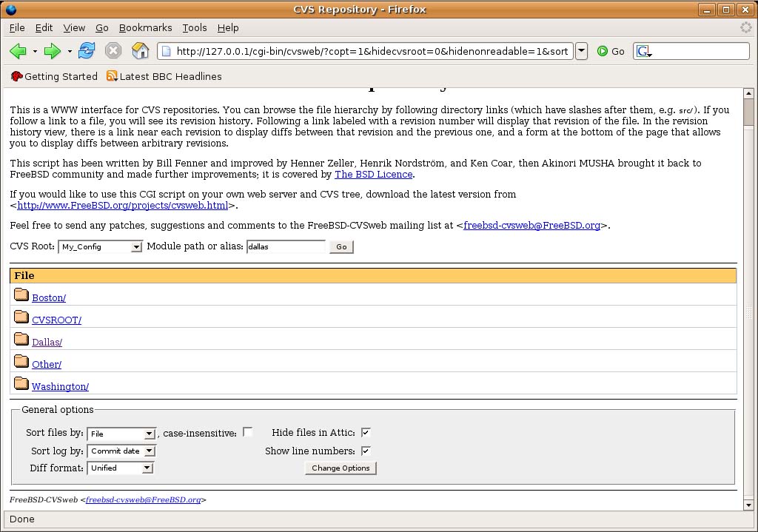Open the Sort log by dropdown

coord(121,451)
